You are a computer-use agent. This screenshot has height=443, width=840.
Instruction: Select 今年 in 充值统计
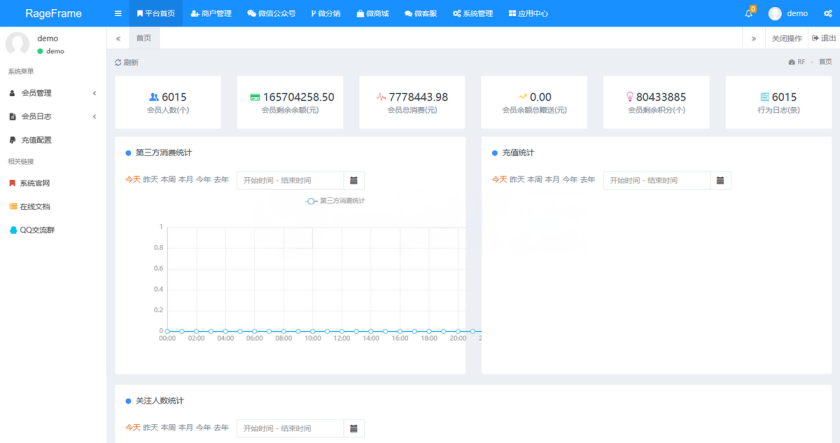[570, 179]
